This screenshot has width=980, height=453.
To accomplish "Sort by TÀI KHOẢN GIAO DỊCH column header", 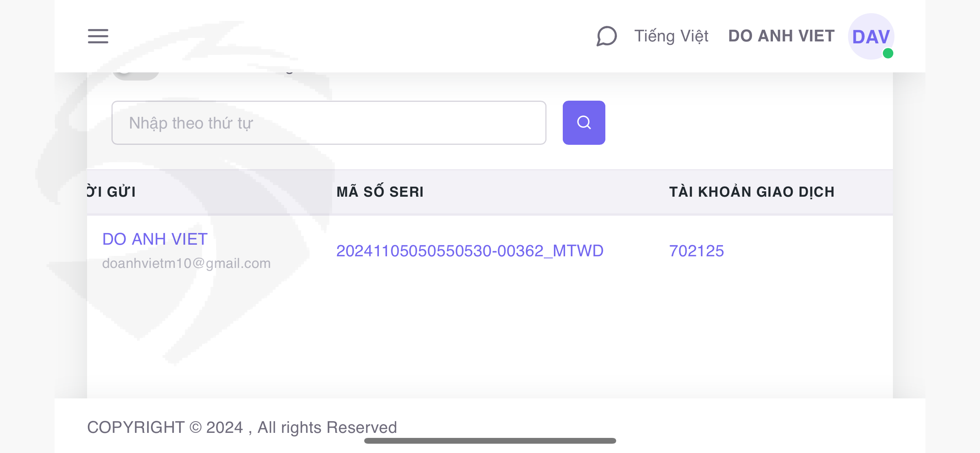I will 752,192.
